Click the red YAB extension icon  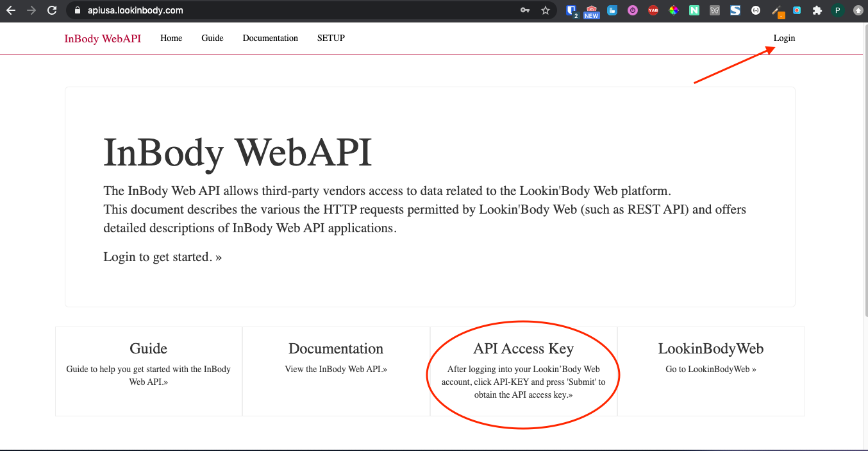[x=653, y=10]
